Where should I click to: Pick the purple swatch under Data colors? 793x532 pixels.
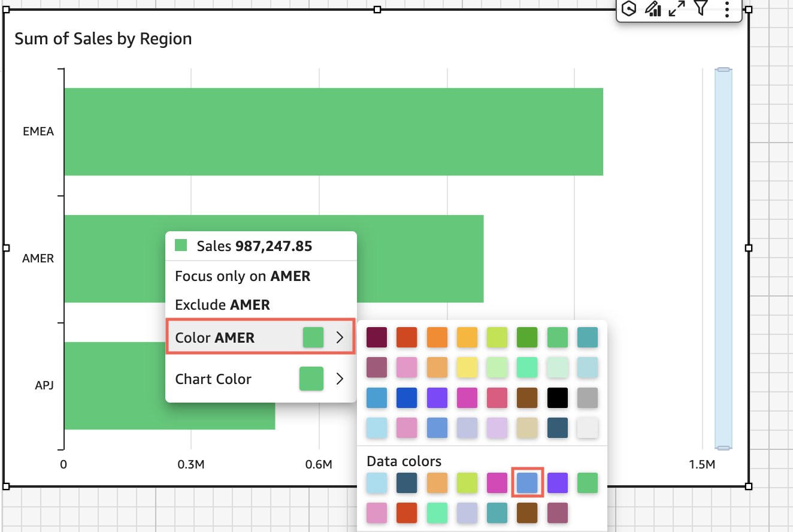coord(557,482)
